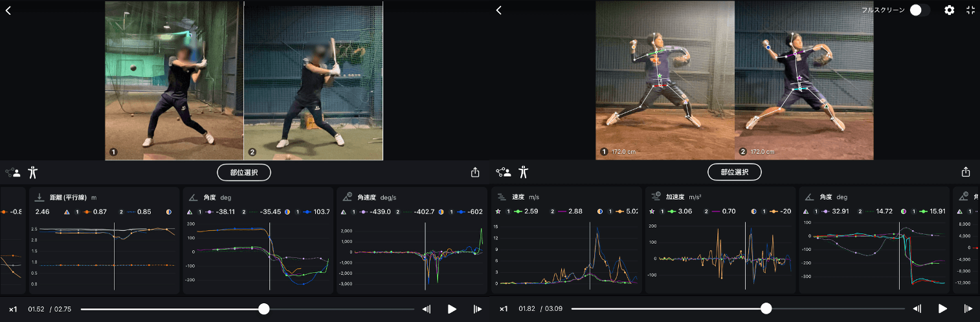Click the body figure icon in the pitching panel

click(x=524, y=172)
